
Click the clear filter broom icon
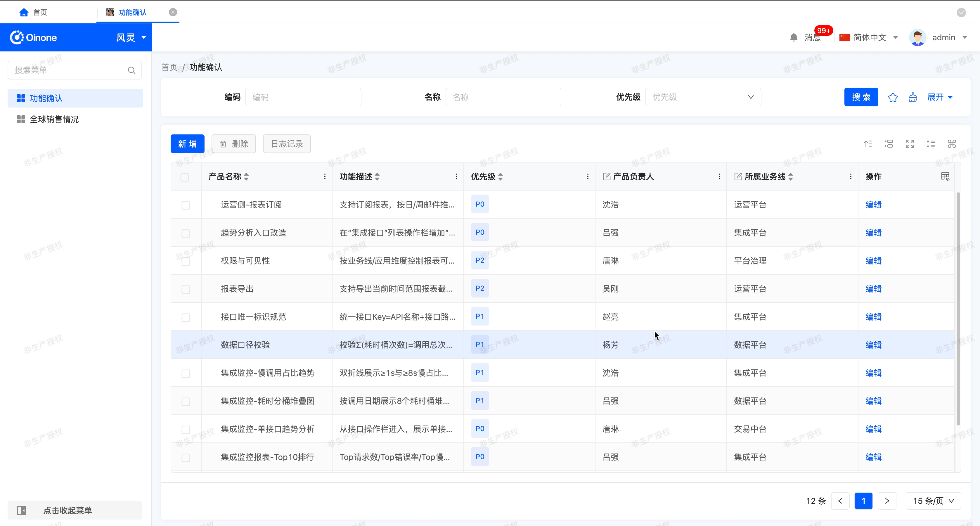(x=913, y=97)
